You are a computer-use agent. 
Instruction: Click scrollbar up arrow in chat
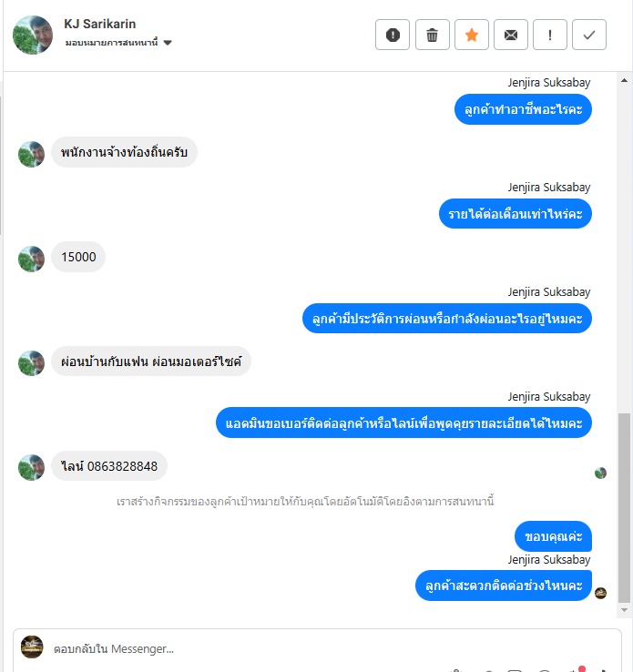pos(624,80)
